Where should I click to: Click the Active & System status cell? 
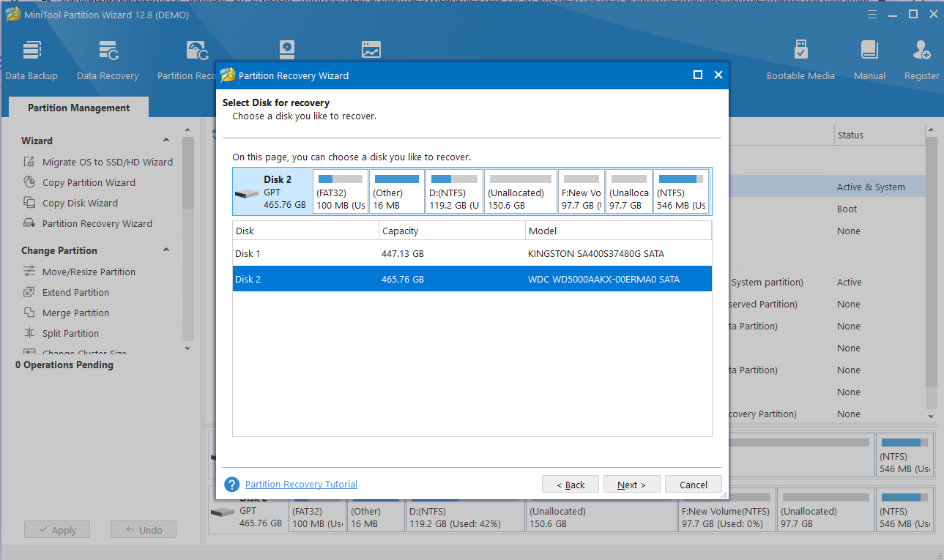pyautogui.click(x=871, y=187)
